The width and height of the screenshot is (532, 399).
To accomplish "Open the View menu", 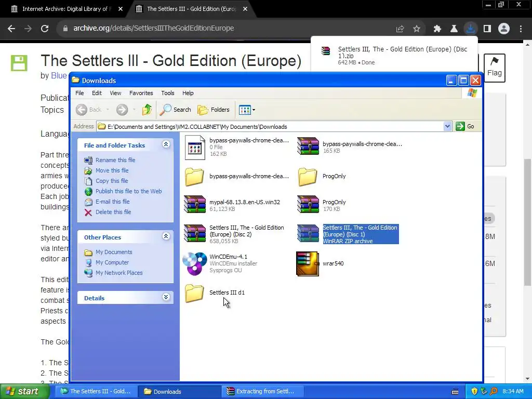I will [x=115, y=93].
